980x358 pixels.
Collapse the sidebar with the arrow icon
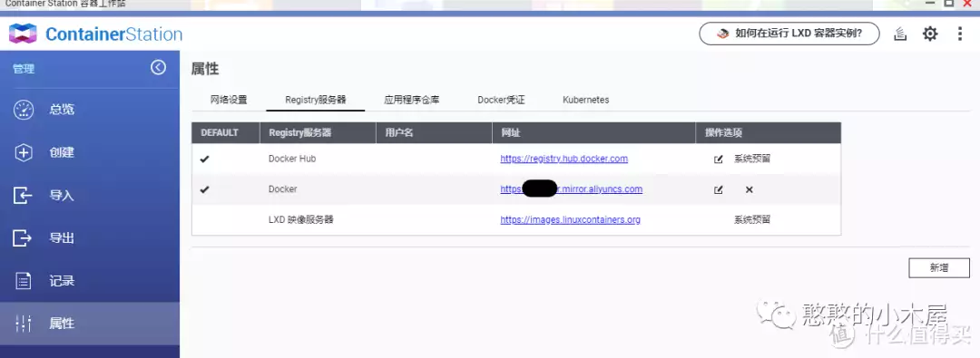(x=158, y=67)
